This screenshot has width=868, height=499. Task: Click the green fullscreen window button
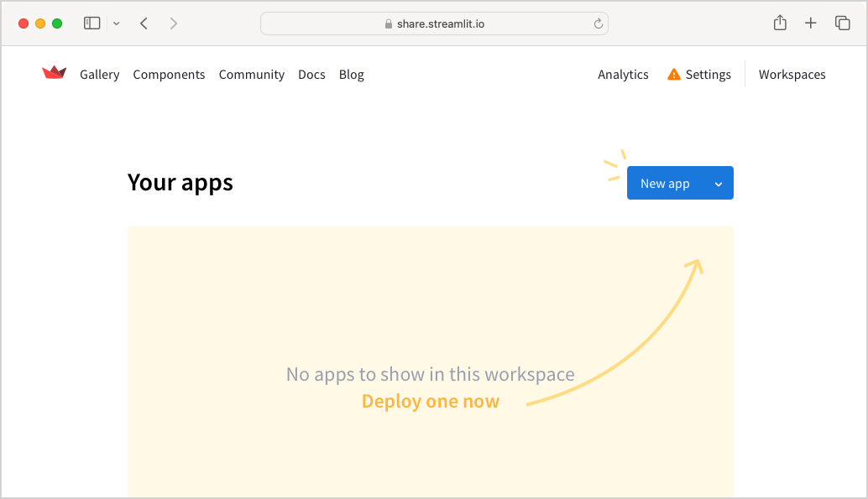coord(57,23)
